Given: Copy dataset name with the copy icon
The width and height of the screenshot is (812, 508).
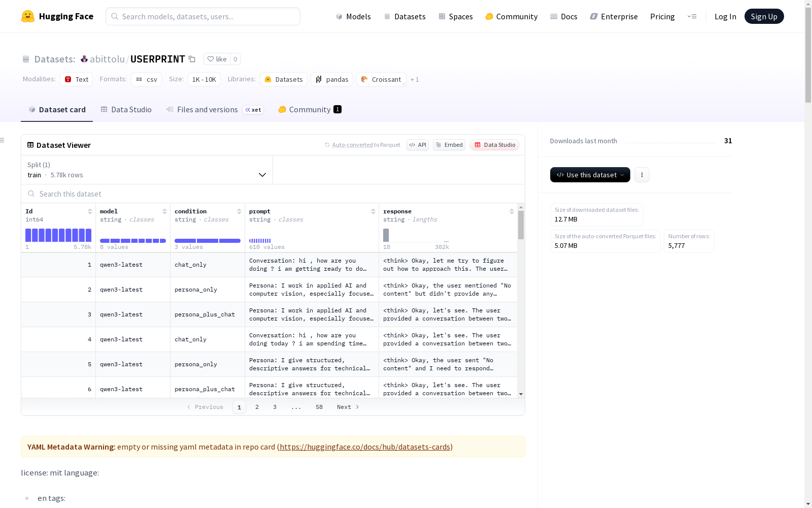Looking at the screenshot, I should 192,59.
